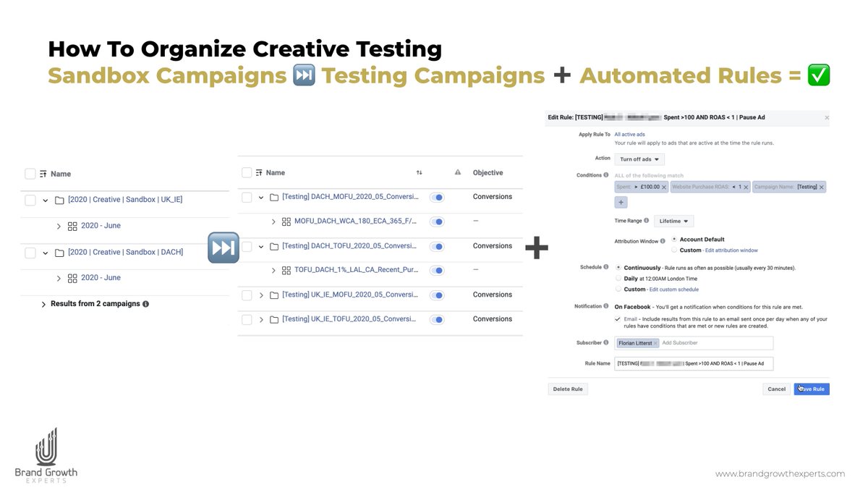Collapse the Sandbox UK_IE campaign
Viewport: 868px width, 490px height.
(x=46, y=200)
